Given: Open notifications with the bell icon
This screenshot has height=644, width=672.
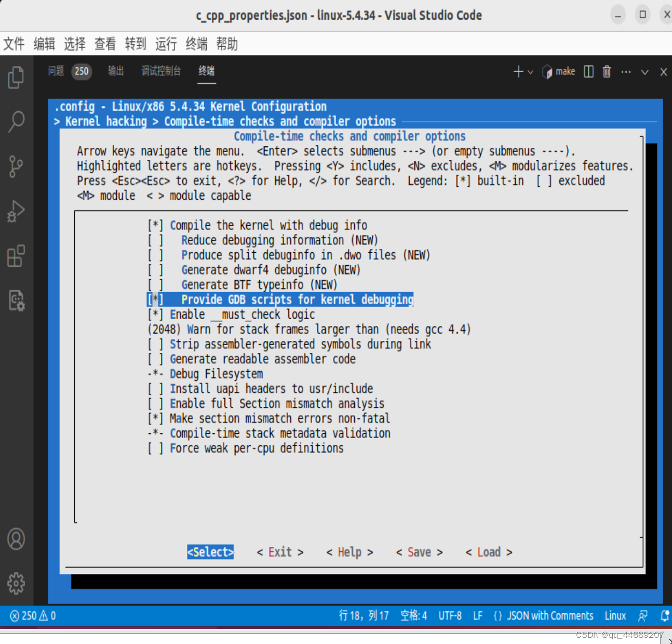Looking at the screenshot, I should pyautogui.click(x=664, y=616).
